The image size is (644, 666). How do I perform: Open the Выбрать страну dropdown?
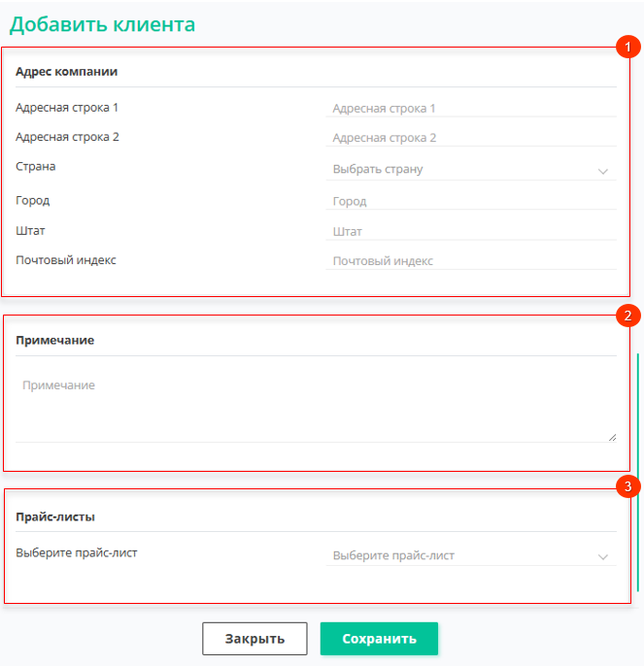471,170
